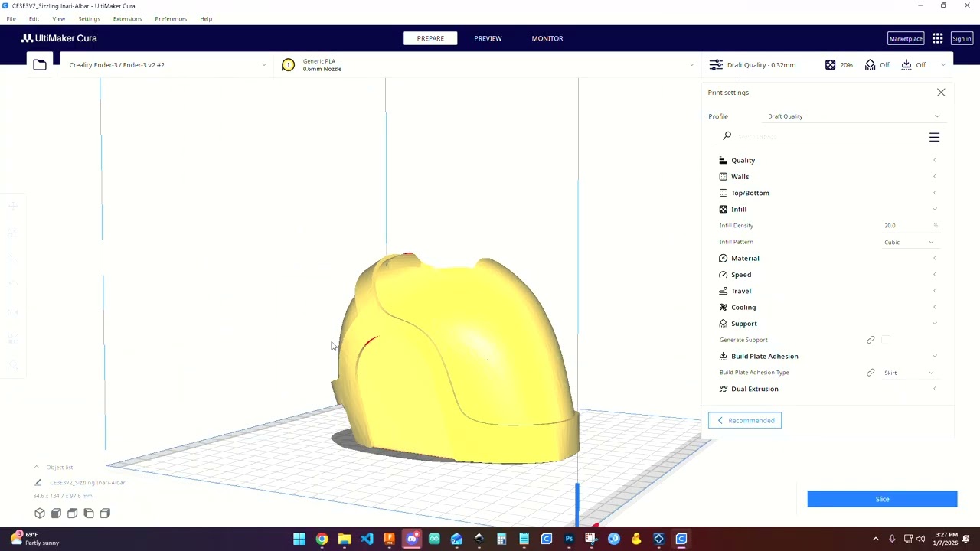Expand the Cooling settings section

click(x=828, y=308)
